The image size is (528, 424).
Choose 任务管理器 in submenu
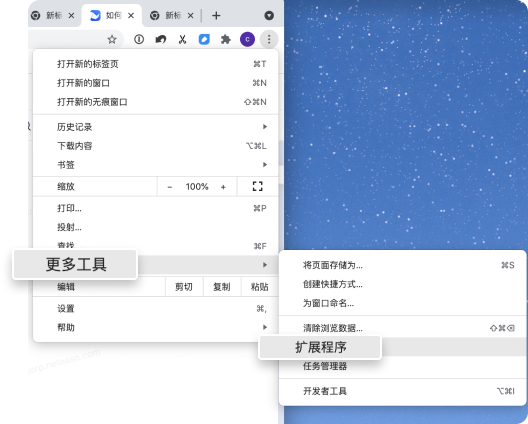(x=402, y=366)
